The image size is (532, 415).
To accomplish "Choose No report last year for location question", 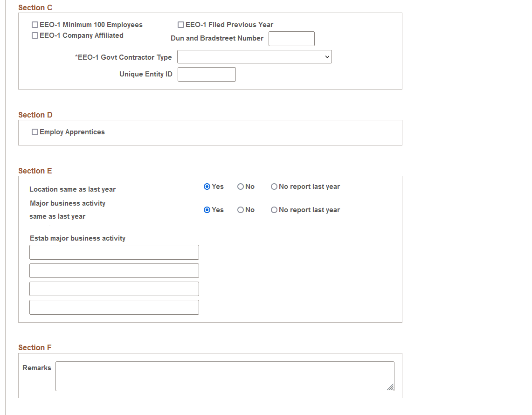I will click(274, 186).
